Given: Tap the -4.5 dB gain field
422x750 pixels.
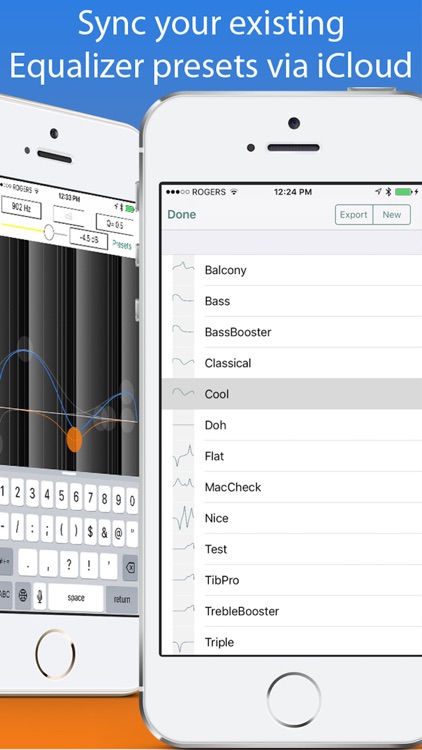Looking at the screenshot, I should pyautogui.click(x=89, y=238).
